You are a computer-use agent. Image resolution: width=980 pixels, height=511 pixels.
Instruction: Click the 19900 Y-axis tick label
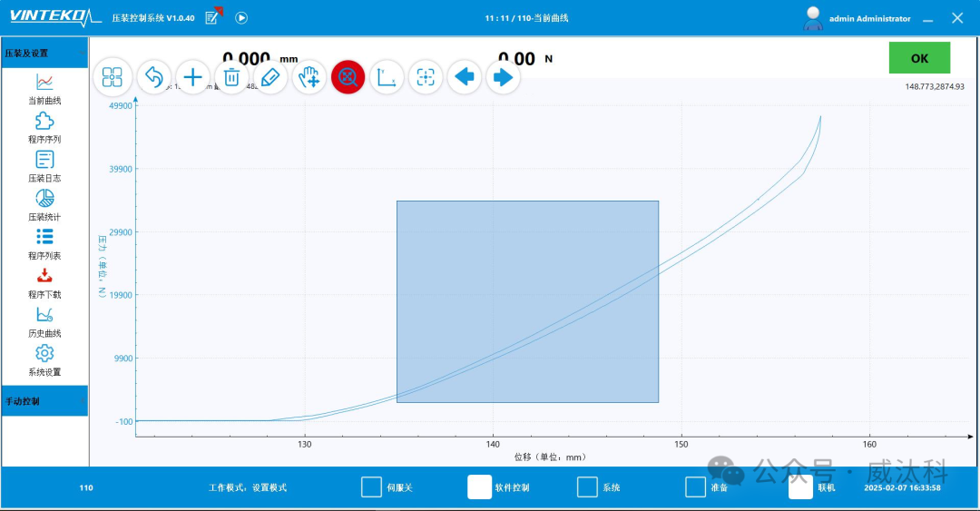(x=121, y=295)
